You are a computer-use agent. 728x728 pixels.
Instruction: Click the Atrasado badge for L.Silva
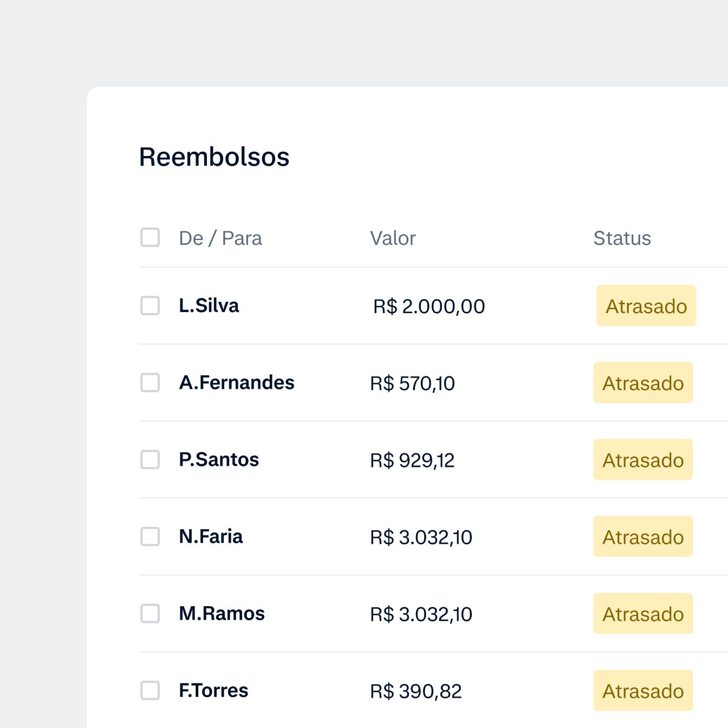click(x=646, y=306)
